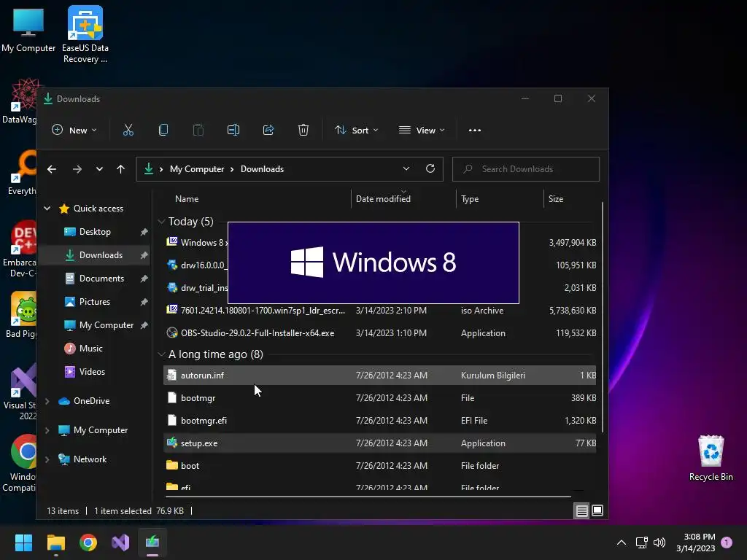Click the horizontal scrollbar in file list
This screenshot has height=560, width=747.
[x=368, y=496]
